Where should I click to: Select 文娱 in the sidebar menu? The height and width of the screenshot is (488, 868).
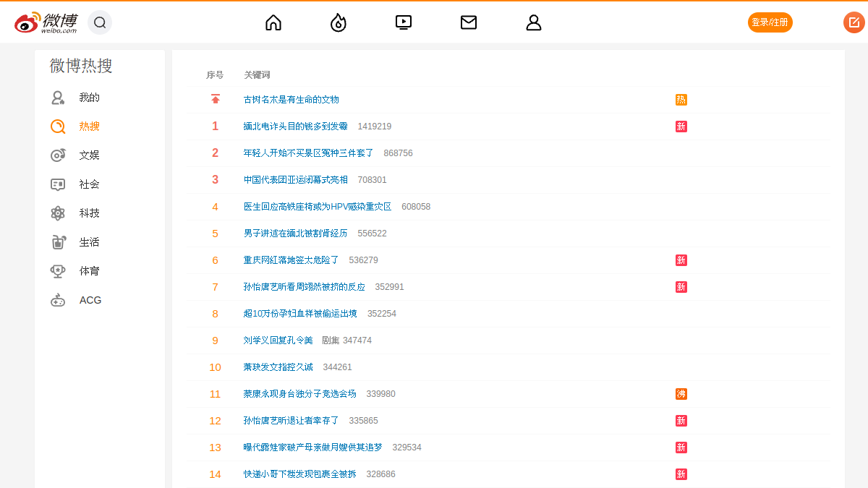click(90, 155)
